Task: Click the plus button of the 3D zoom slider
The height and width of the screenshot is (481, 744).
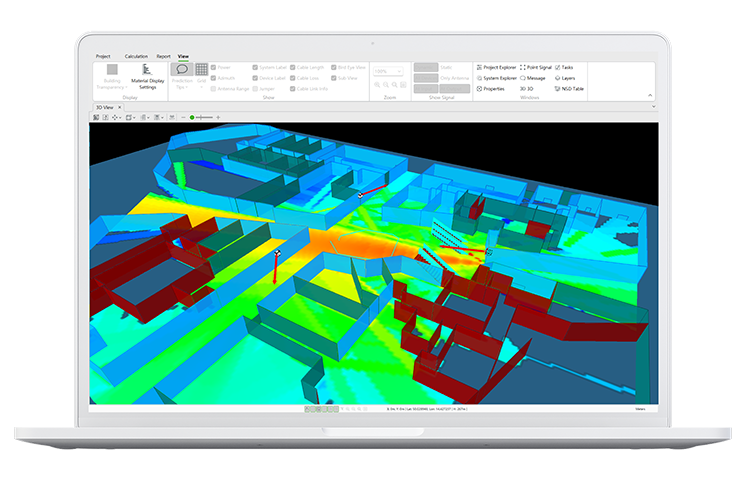Action: pos(218,117)
